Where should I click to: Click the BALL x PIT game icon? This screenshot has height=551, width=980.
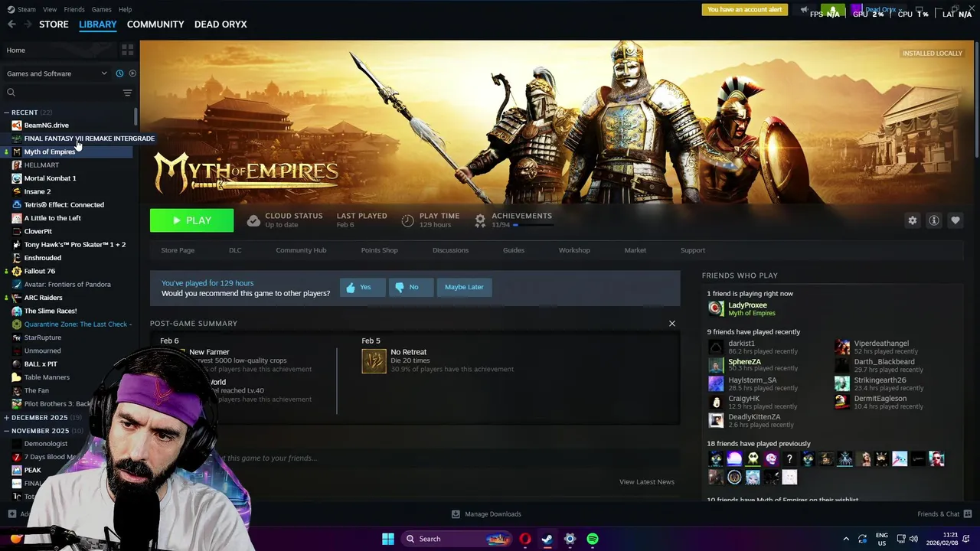[x=16, y=364]
